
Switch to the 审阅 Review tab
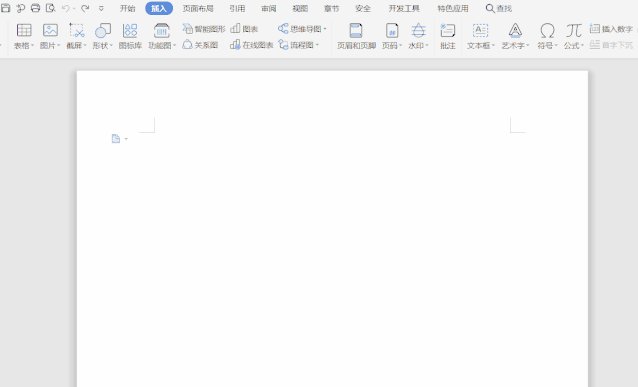coord(269,8)
